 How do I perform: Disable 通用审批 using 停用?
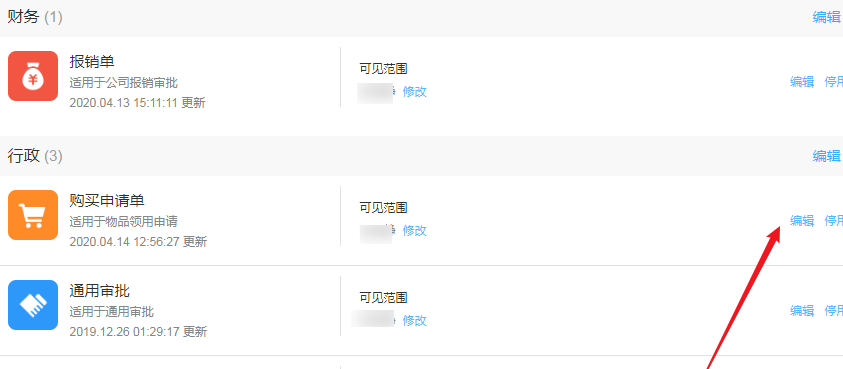pyautogui.click(x=834, y=310)
